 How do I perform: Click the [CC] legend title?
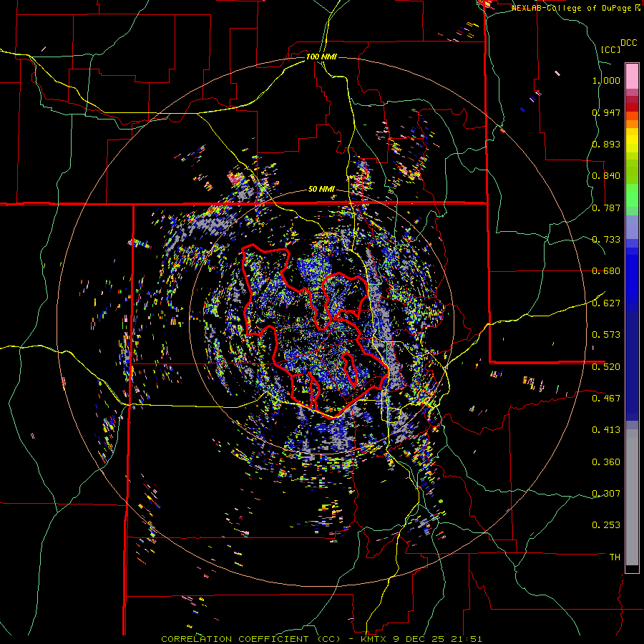610,49
